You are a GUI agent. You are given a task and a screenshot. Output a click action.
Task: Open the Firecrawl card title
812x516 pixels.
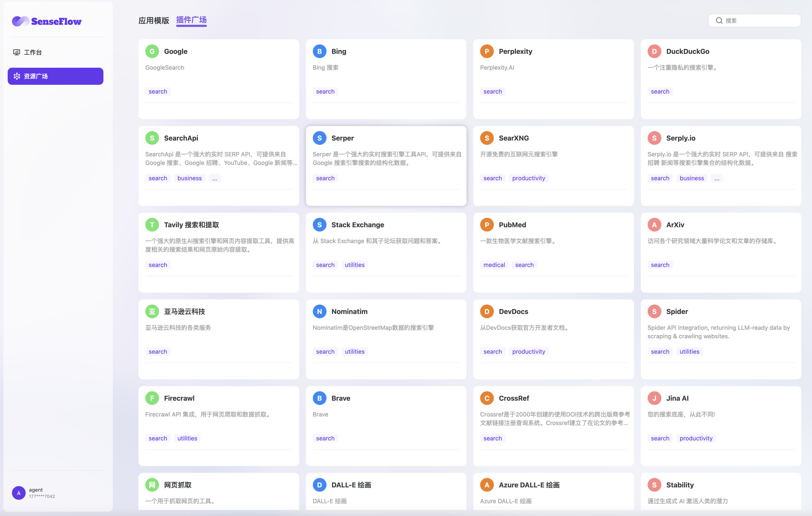pos(179,398)
